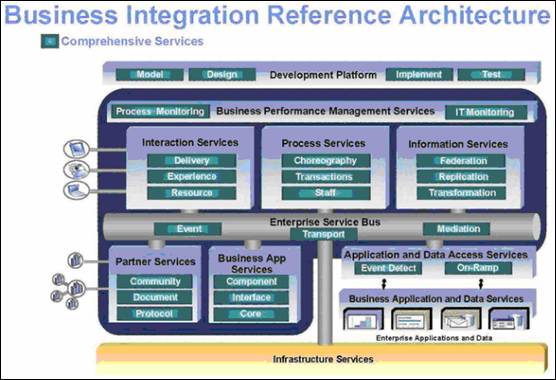Select the Protocol box in Partner Services

[155, 314]
